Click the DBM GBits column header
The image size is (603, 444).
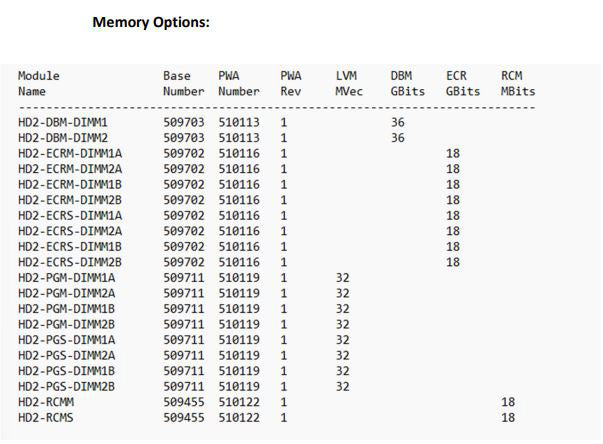tap(407, 83)
